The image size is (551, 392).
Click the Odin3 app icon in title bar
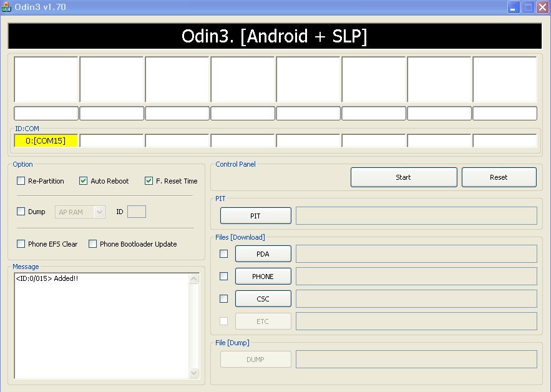point(6,7)
